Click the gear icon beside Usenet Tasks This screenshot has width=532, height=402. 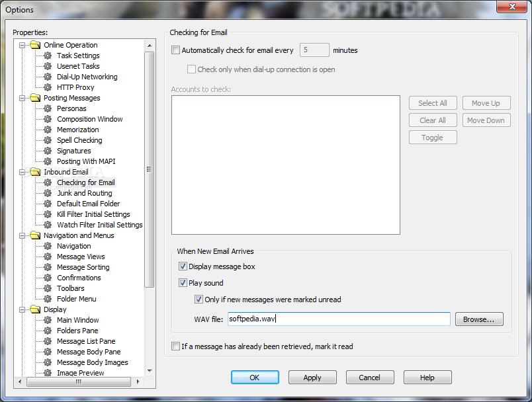(48, 66)
